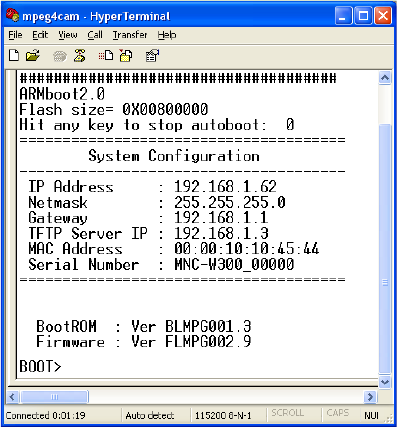This screenshot has height=427, width=397.
Task: Click the Receive file toolbar icon
Action: point(126,56)
